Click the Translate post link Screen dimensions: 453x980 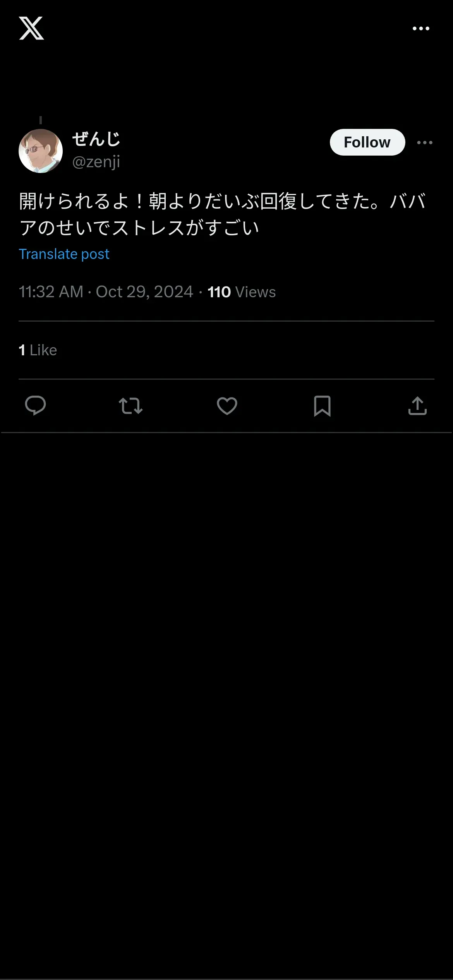point(64,254)
